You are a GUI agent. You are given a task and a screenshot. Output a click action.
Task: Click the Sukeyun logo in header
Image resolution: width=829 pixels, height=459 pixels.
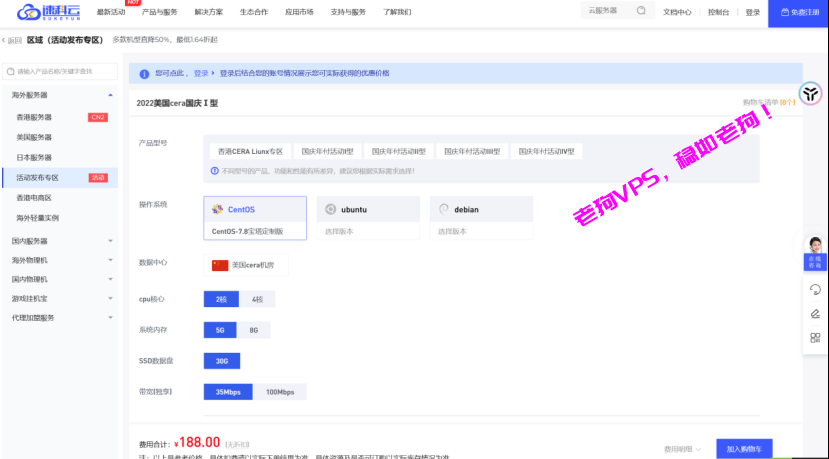click(x=49, y=12)
